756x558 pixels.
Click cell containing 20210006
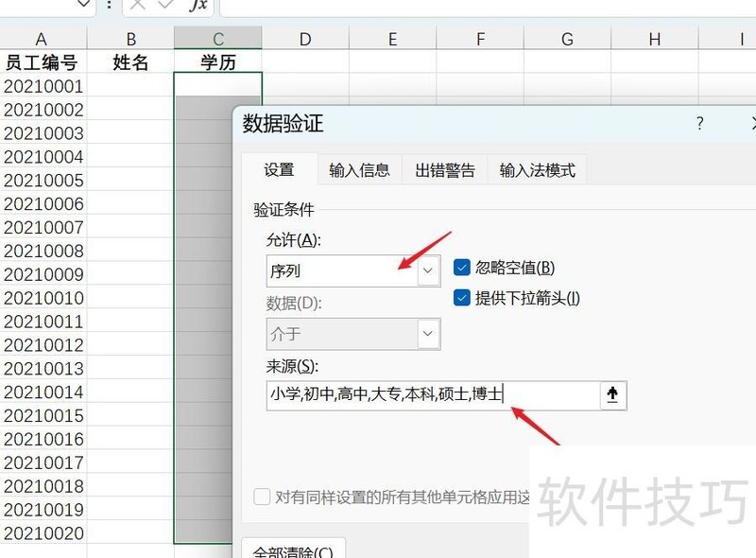pyautogui.click(x=43, y=203)
